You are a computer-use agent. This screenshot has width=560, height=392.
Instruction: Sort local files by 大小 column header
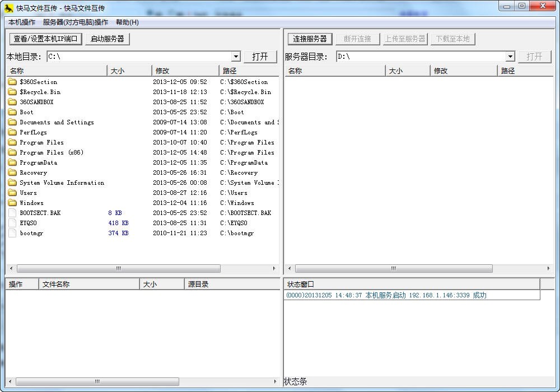point(129,71)
